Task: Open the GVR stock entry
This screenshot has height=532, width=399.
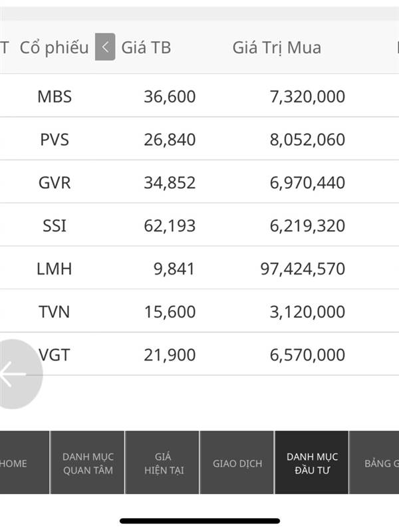Action: tap(199, 182)
